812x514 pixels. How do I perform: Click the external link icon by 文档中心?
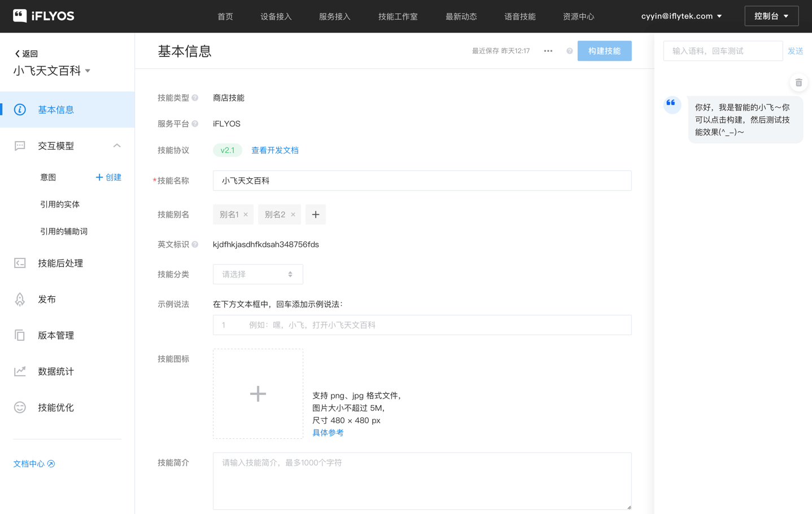[x=51, y=464]
